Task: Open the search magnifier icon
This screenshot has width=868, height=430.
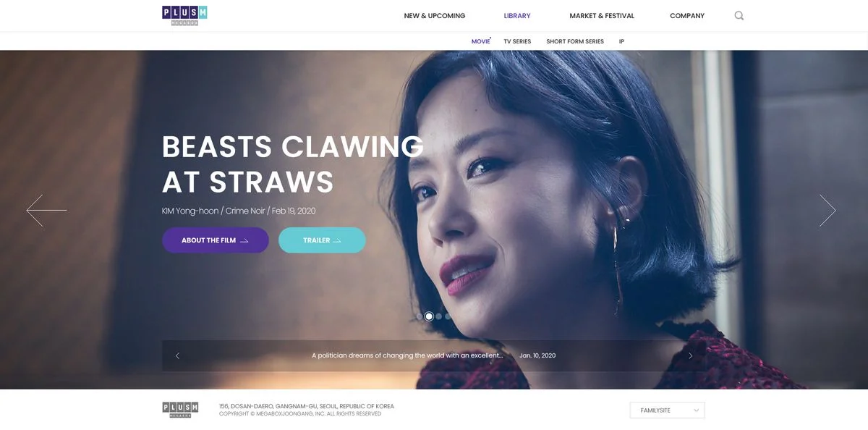Action: click(x=739, y=15)
